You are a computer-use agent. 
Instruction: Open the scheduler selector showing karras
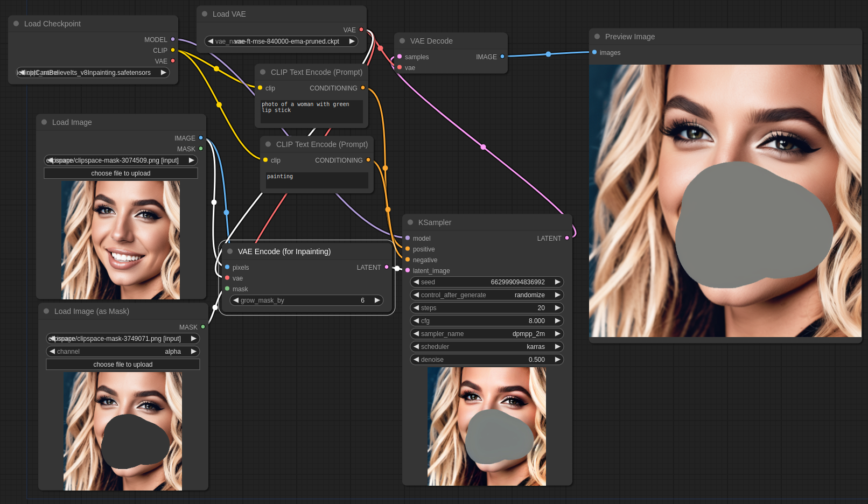486,346
